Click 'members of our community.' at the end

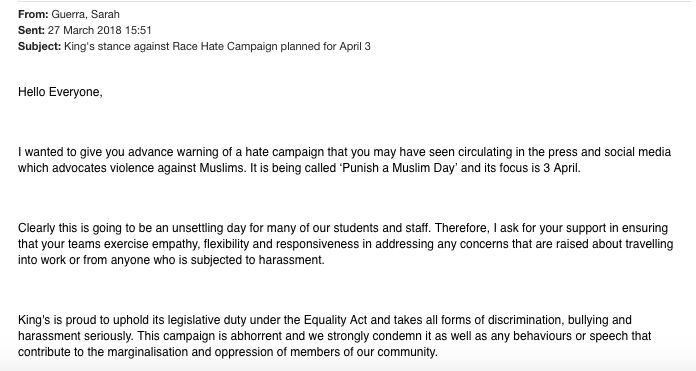364,352
